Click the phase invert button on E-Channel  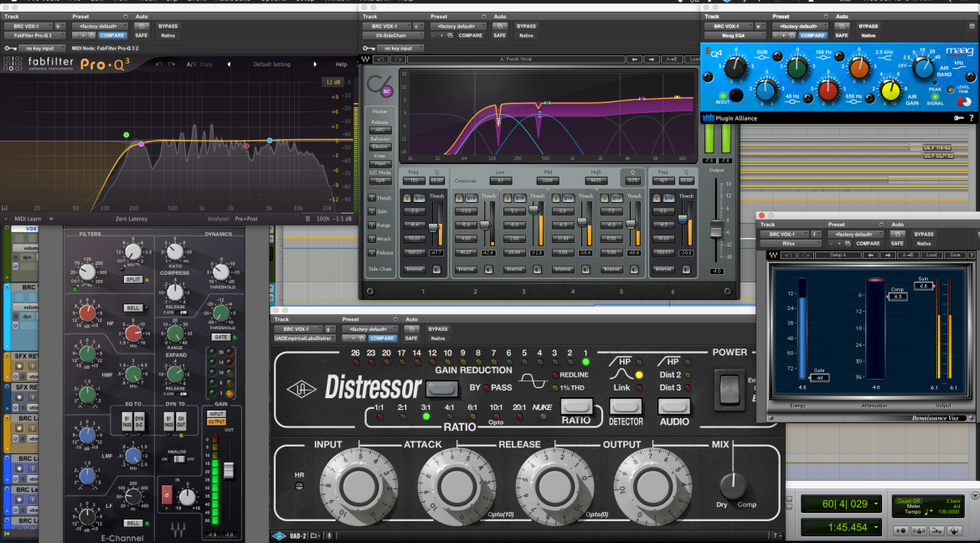tap(167, 494)
